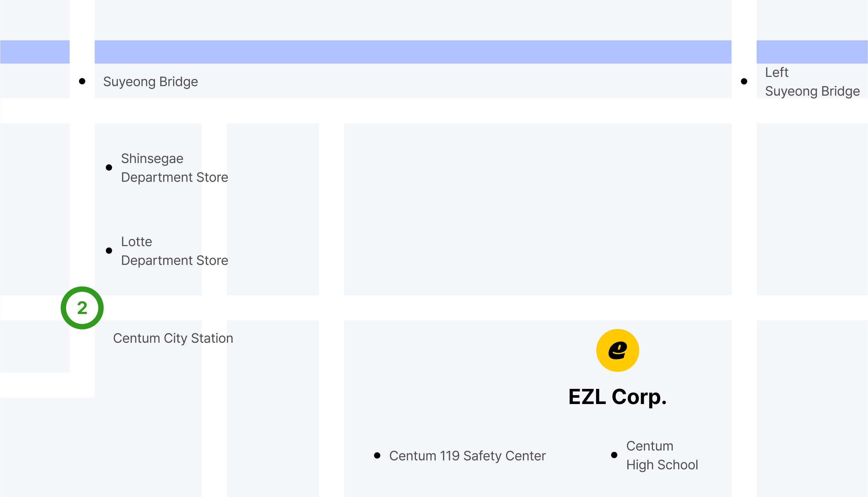Click the Centum High School dot marker
The width and height of the screenshot is (868, 497).
point(614,455)
